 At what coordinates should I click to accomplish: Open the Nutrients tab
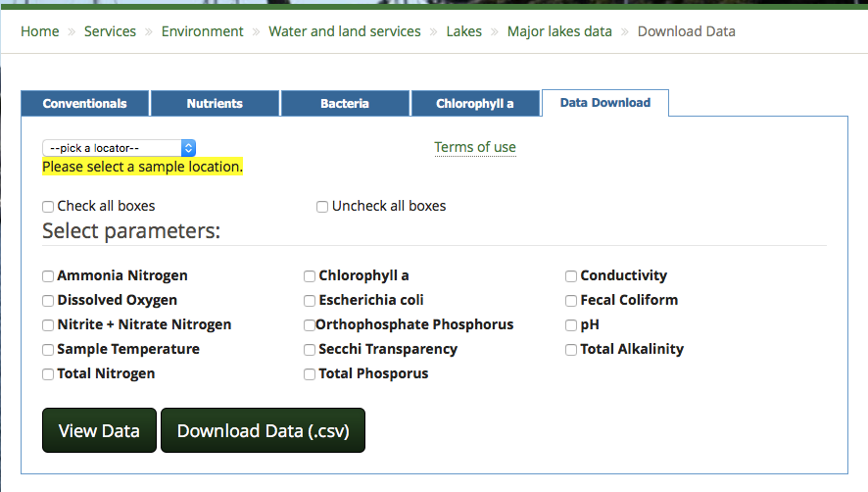[215, 103]
